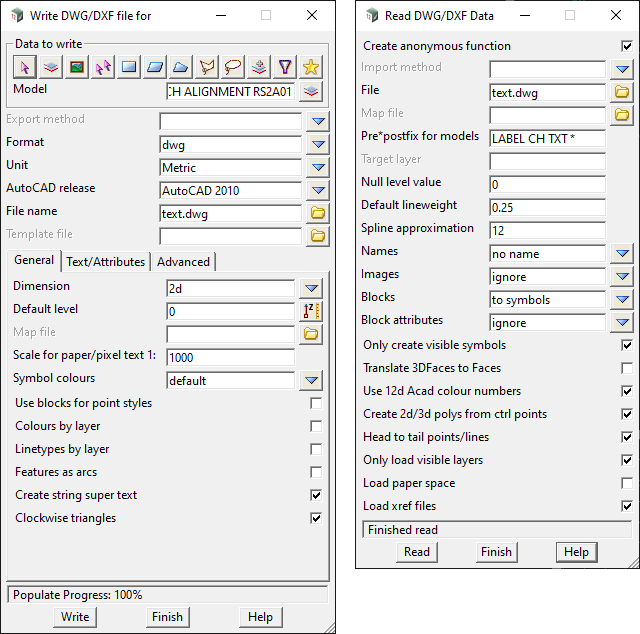Enable Use blocks for point styles
The width and height of the screenshot is (640, 634).
316,403
